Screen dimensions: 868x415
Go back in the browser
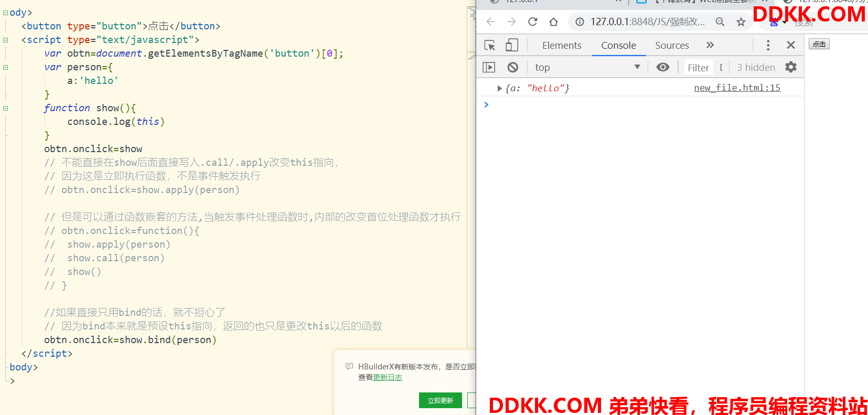tap(490, 22)
